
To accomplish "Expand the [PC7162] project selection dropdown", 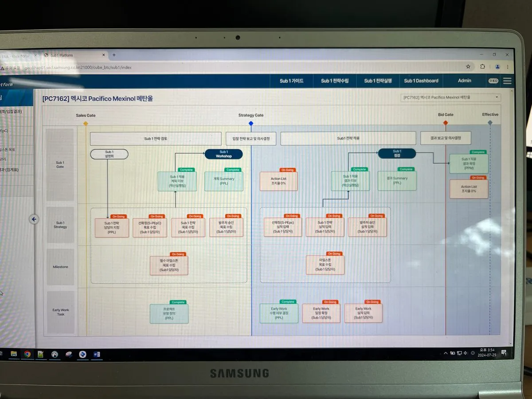I will point(451,97).
